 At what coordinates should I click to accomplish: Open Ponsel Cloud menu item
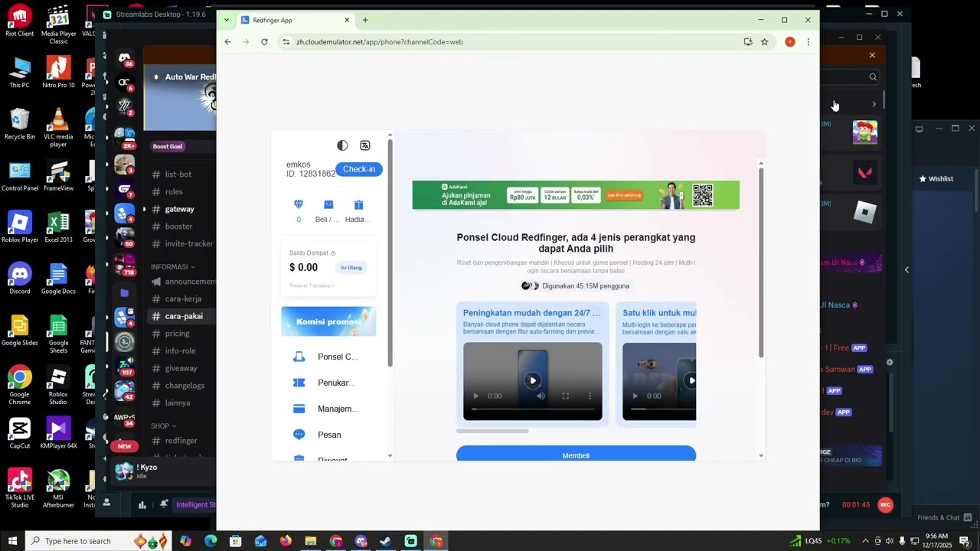pyautogui.click(x=328, y=357)
